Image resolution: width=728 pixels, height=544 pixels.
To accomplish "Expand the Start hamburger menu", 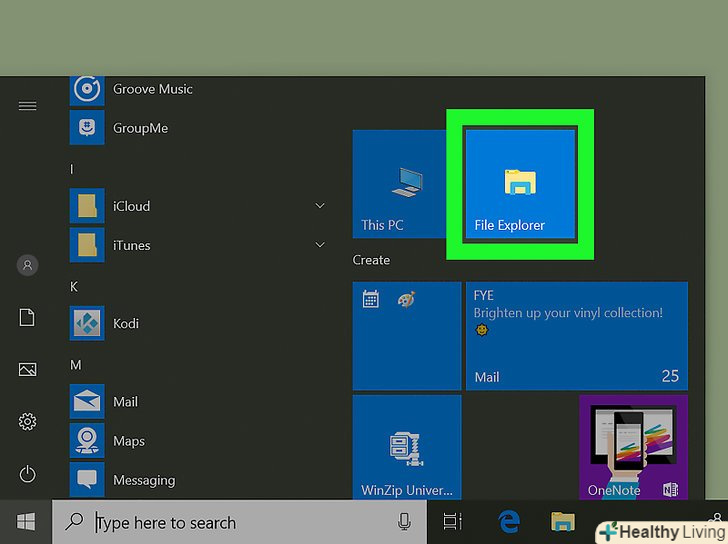I will tap(28, 106).
